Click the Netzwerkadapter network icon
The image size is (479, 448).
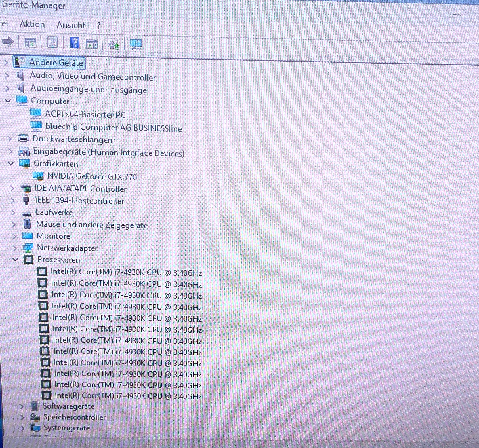(x=28, y=248)
